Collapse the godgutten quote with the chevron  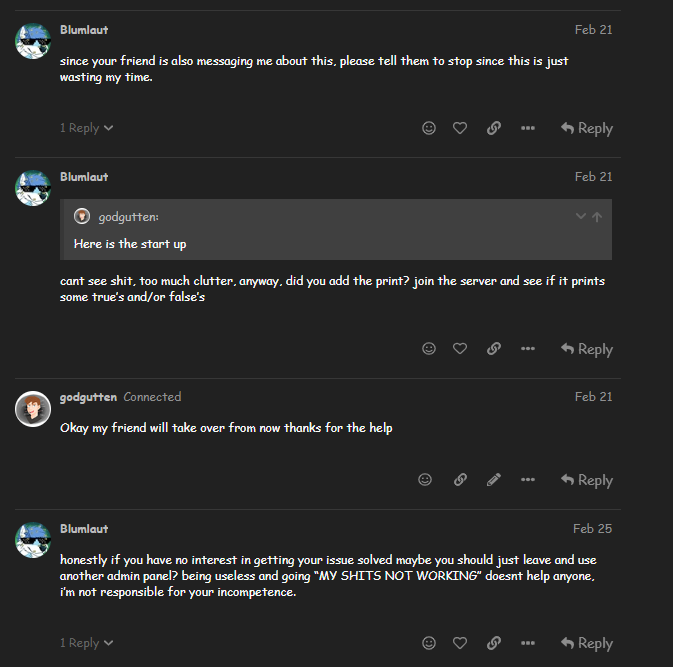point(580,216)
